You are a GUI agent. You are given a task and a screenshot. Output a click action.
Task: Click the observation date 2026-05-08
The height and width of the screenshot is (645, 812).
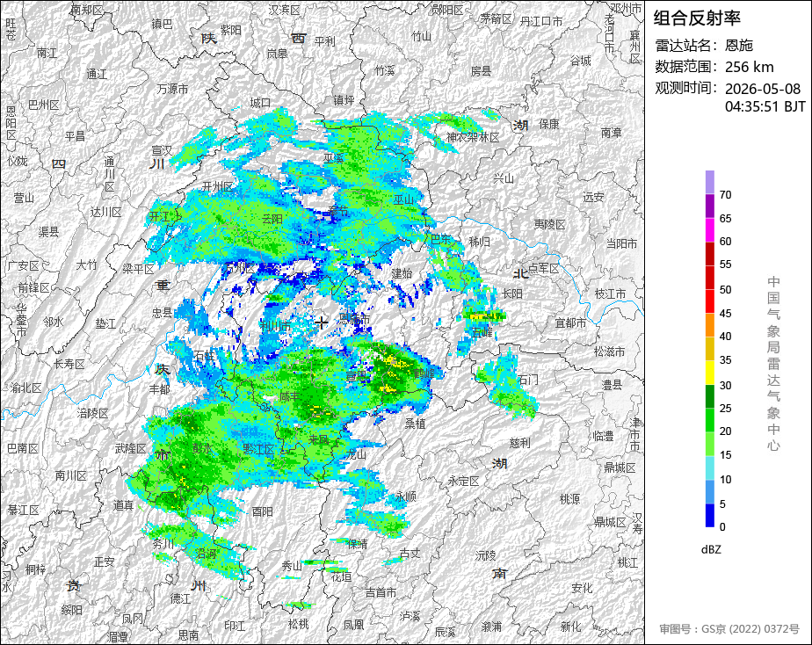coord(763,89)
